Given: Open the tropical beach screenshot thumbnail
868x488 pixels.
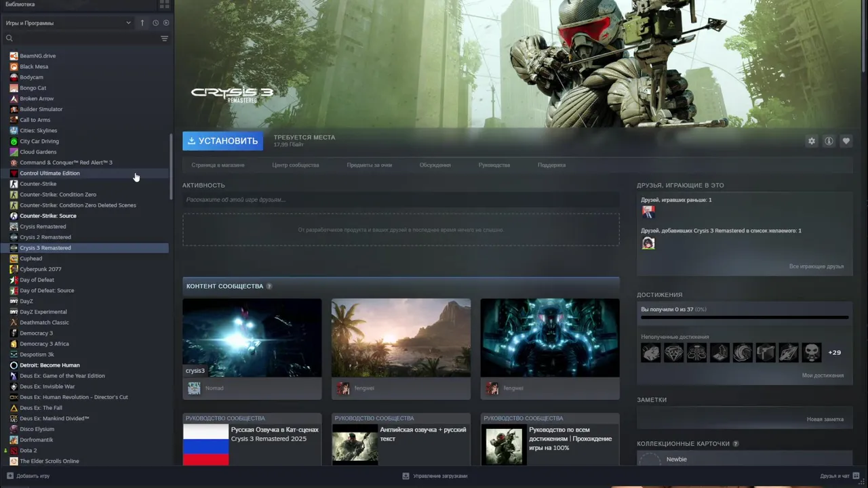Looking at the screenshot, I should tap(401, 338).
